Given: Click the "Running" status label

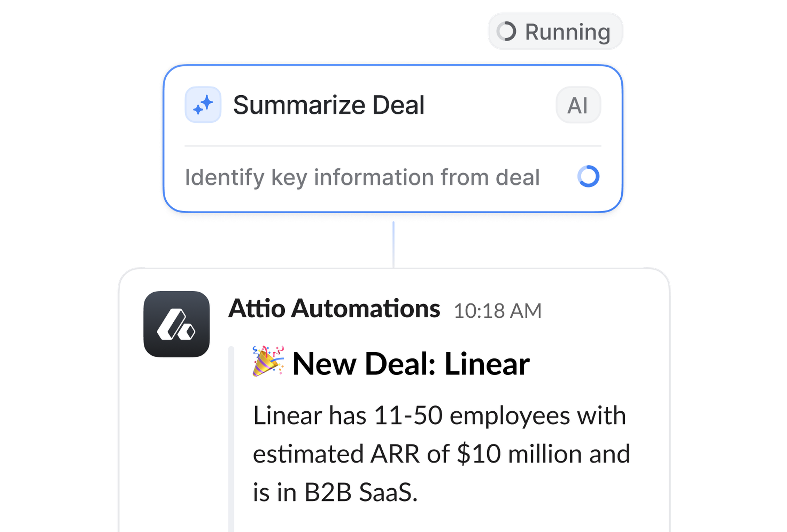Looking at the screenshot, I should (568, 32).
